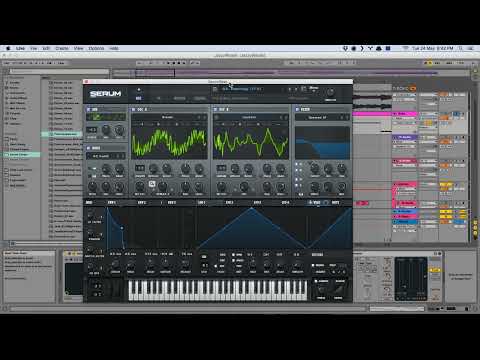The height and width of the screenshot is (360, 480).
Task: Enable the portamento ALWAYS checkbox
Action: (x=316, y=281)
